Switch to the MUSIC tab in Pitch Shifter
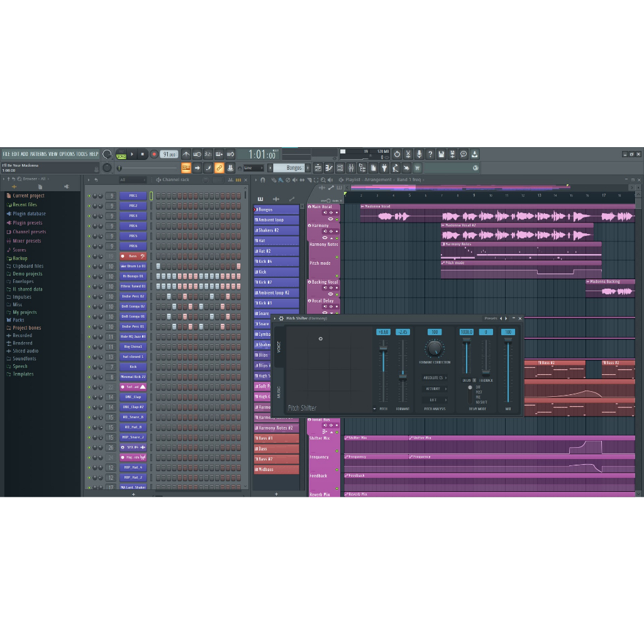 [x=279, y=391]
